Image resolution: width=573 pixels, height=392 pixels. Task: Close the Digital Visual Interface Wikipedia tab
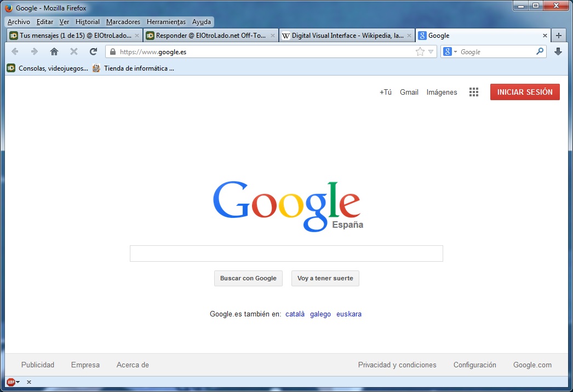tap(409, 36)
